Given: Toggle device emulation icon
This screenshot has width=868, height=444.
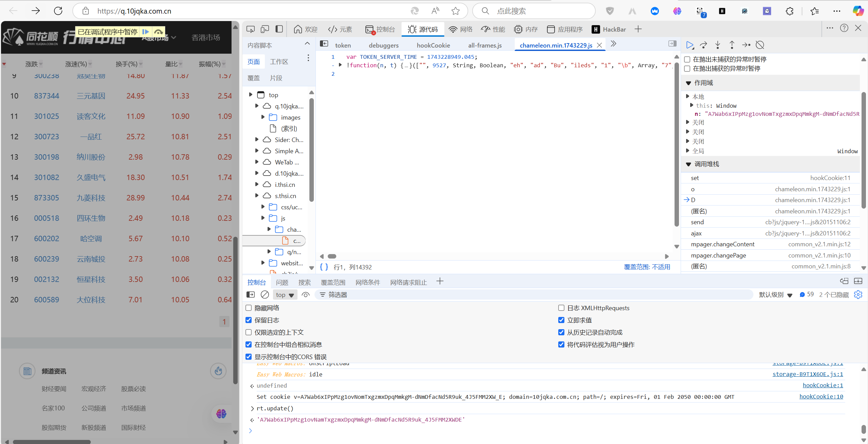Looking at the screenshot, I should click(x=265, y=30).
